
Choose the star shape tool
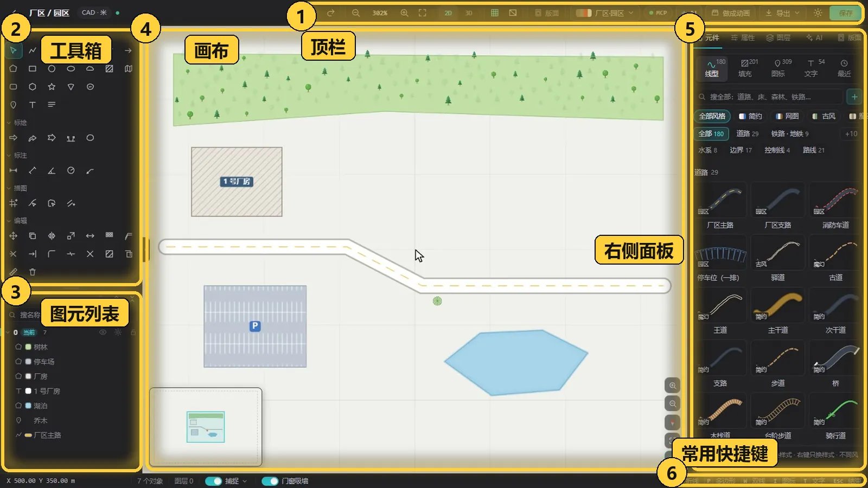(x=52, y=87)
